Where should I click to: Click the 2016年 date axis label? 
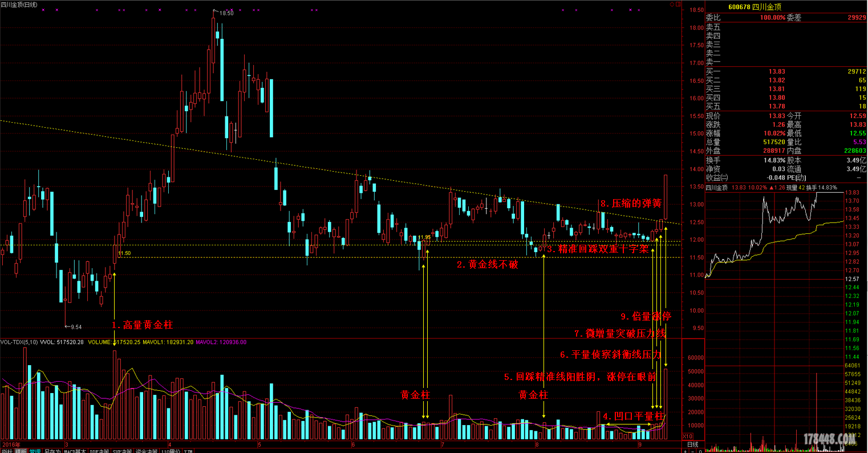(11, 444)
